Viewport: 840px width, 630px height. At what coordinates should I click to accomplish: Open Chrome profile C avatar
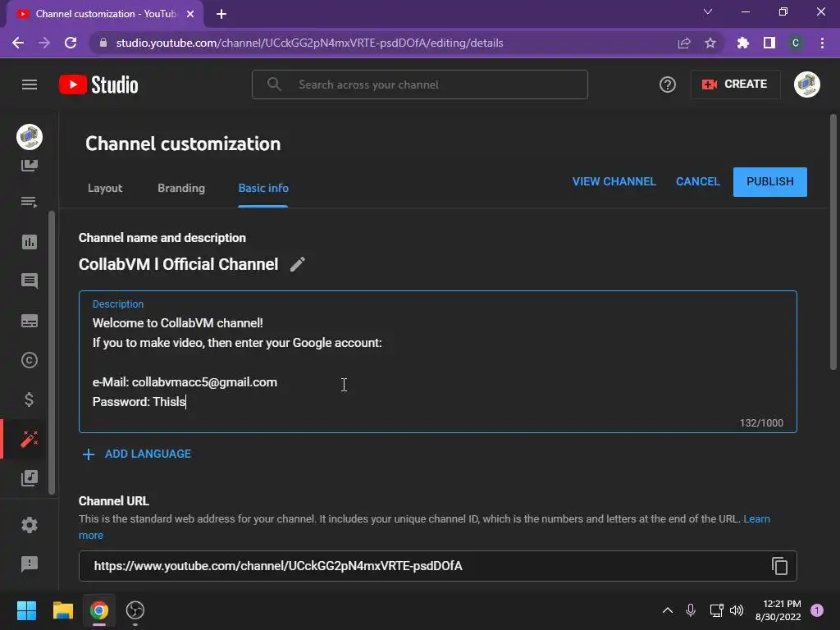[796, 43]
